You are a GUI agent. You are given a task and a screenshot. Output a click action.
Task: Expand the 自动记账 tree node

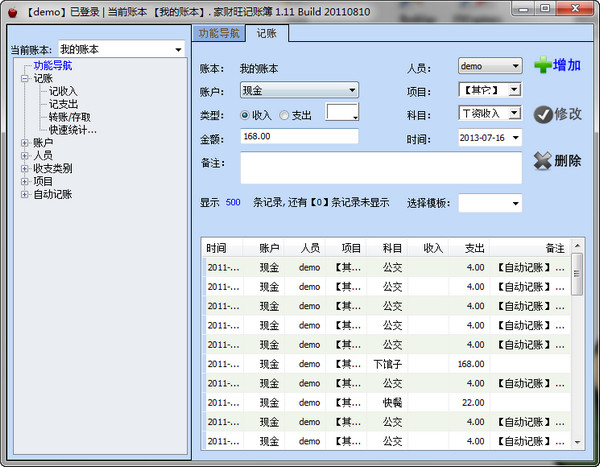(25, 194)
